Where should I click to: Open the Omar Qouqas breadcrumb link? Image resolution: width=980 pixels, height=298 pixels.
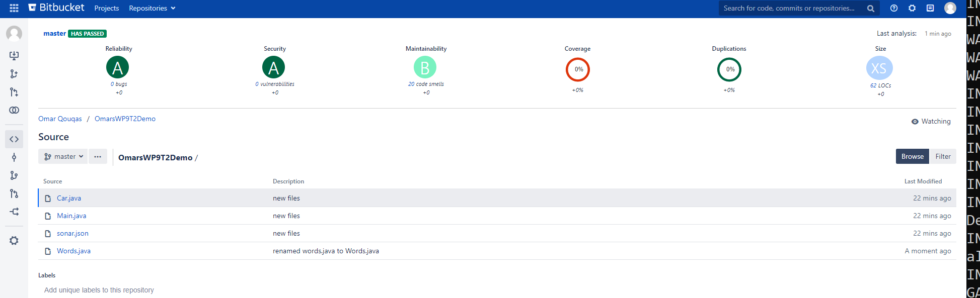(x=60, y=119)
